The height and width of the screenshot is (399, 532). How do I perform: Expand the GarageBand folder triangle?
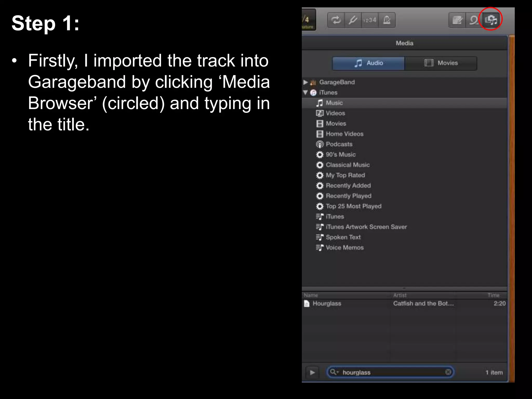(305, 82)
